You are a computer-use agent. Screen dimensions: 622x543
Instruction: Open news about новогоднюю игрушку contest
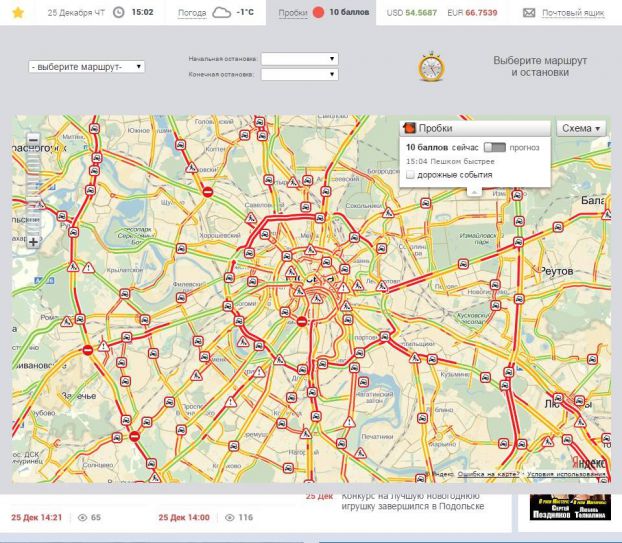(x=412, y=501)
